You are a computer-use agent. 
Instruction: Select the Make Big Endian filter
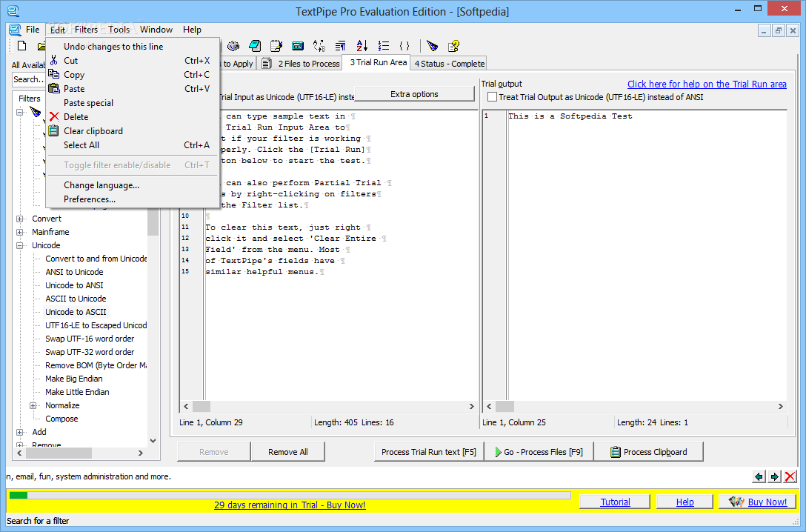pos(73,379)
